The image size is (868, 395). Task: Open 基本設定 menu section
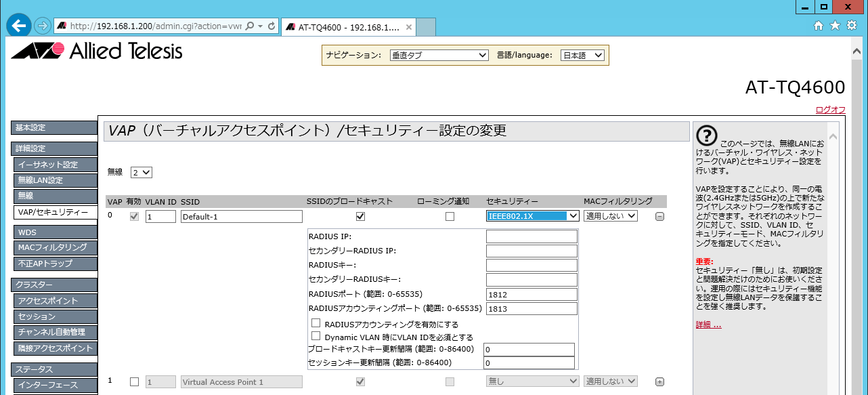point(54,128)
